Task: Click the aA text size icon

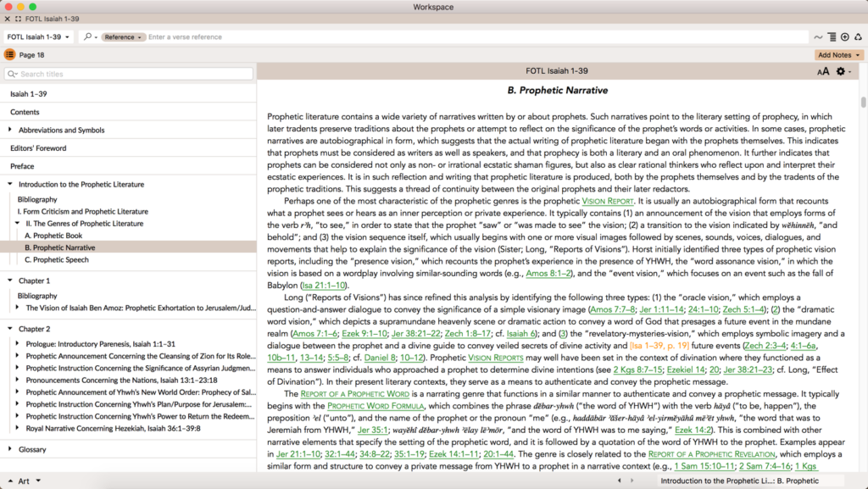Action: (x=821, y=71)
